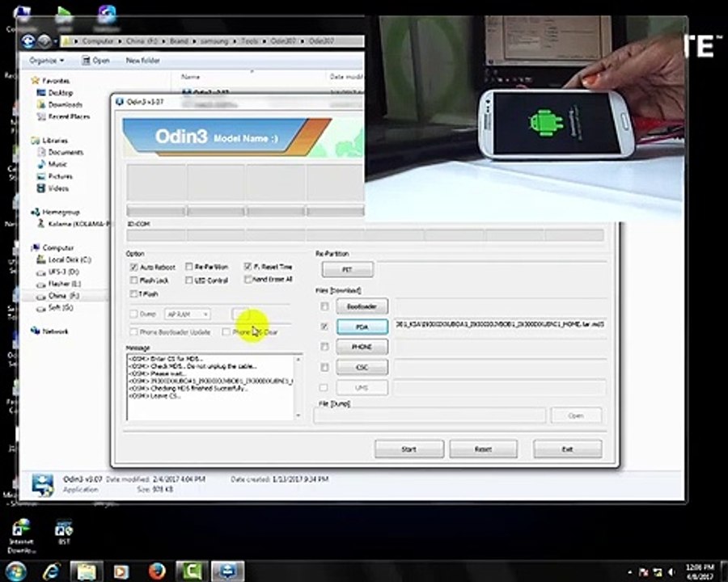Toggle Phone Bootloader Update checkbox
This screenshot has height=582, width=728.
pos(134,332)
